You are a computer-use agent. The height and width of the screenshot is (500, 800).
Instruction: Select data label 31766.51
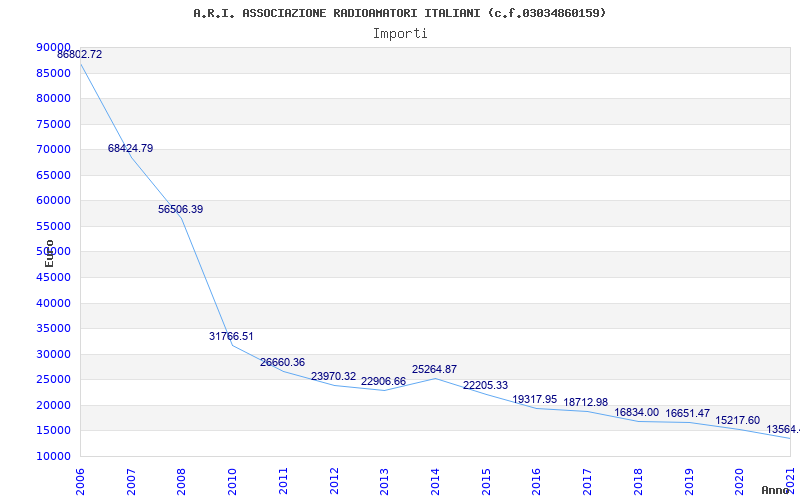[x=231, y=336]
